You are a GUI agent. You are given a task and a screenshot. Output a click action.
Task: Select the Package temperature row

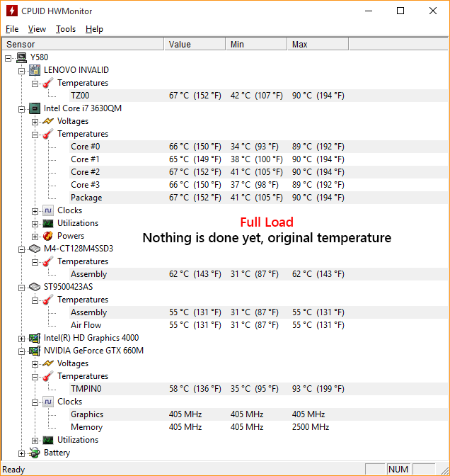click(x=259, y=198)
